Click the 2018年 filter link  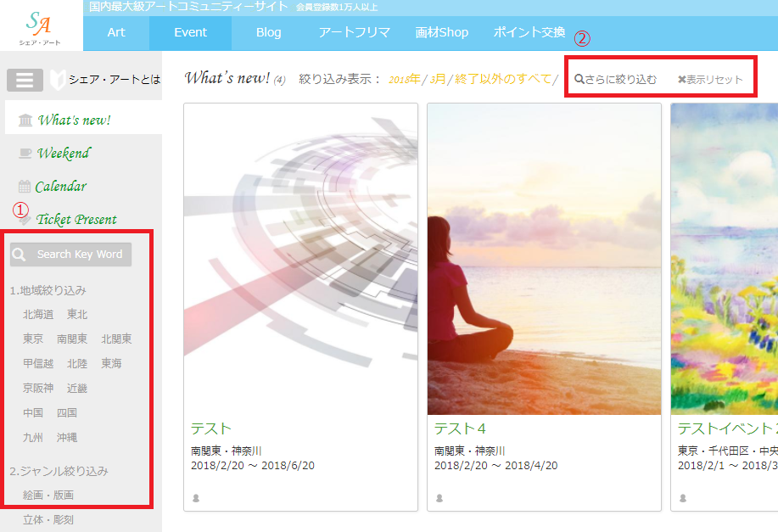[x=405, y=80]
